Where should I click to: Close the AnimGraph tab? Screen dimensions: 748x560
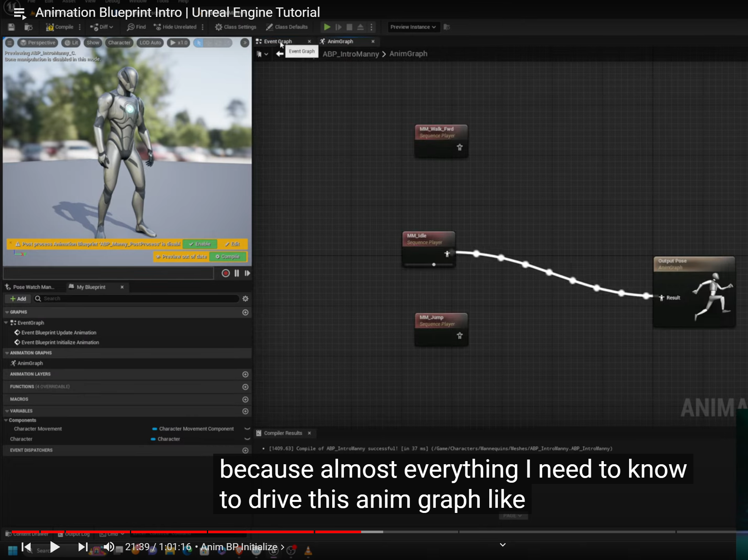[373, 41]
